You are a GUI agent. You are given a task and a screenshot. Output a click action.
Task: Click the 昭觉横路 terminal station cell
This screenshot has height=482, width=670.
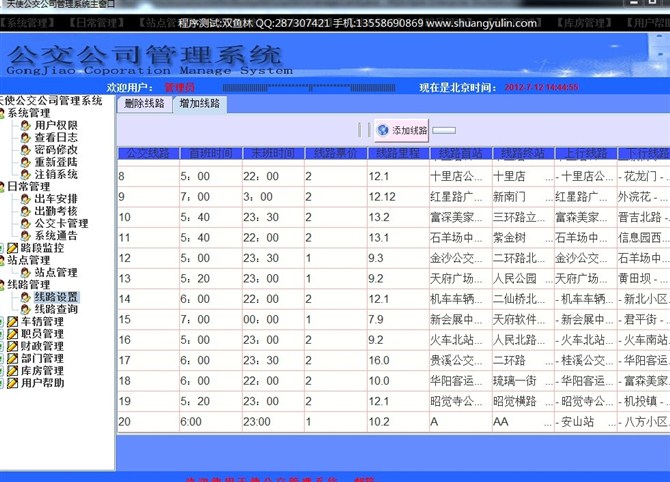click(523, 401)
